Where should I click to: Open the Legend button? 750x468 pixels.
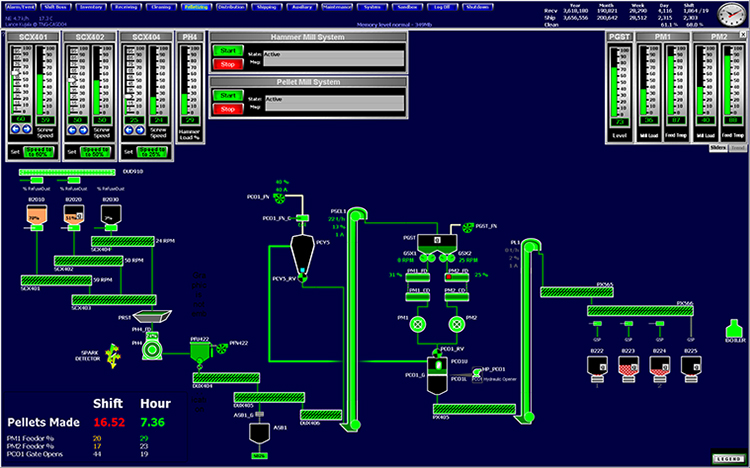coord(728,458)
